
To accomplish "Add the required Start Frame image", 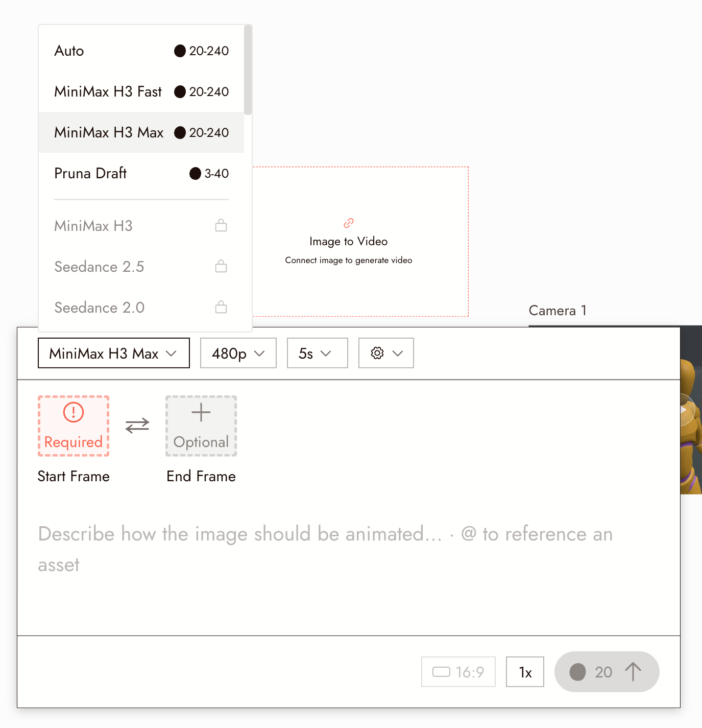I will [x=74, y=426].
